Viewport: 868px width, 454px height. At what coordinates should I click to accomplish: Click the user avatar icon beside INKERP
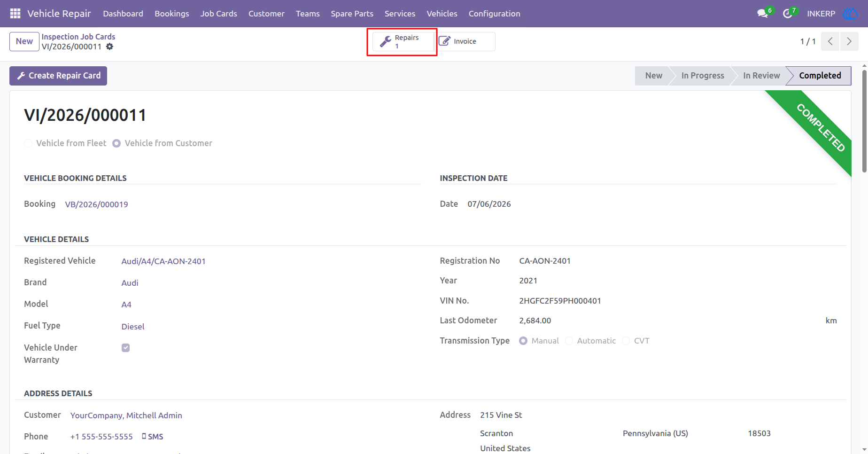tap(850, 14)
